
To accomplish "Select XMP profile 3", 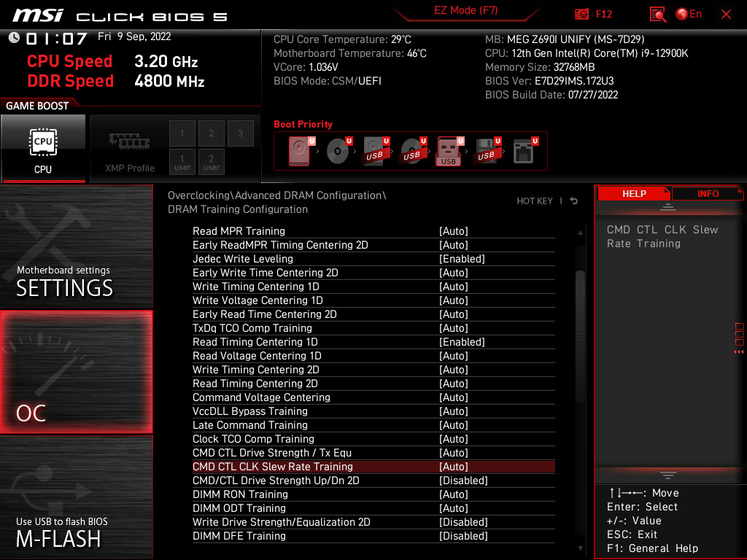I will (240, 133).
